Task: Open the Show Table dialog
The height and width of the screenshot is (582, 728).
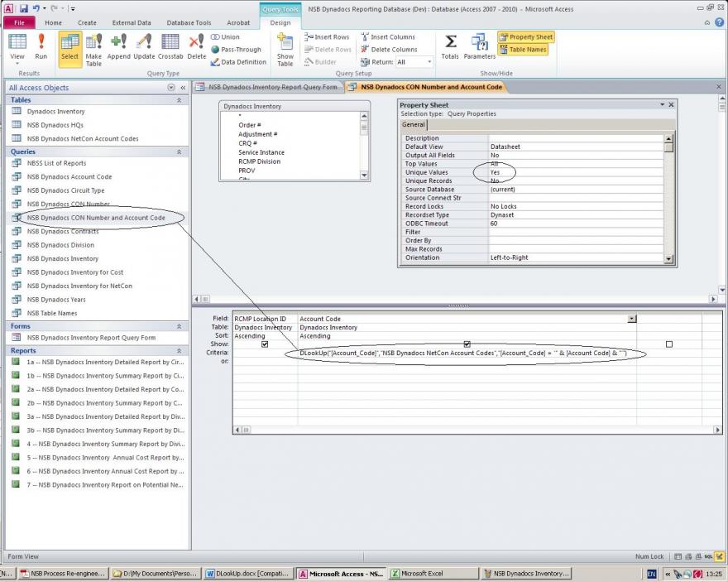Action: point(285,50)
